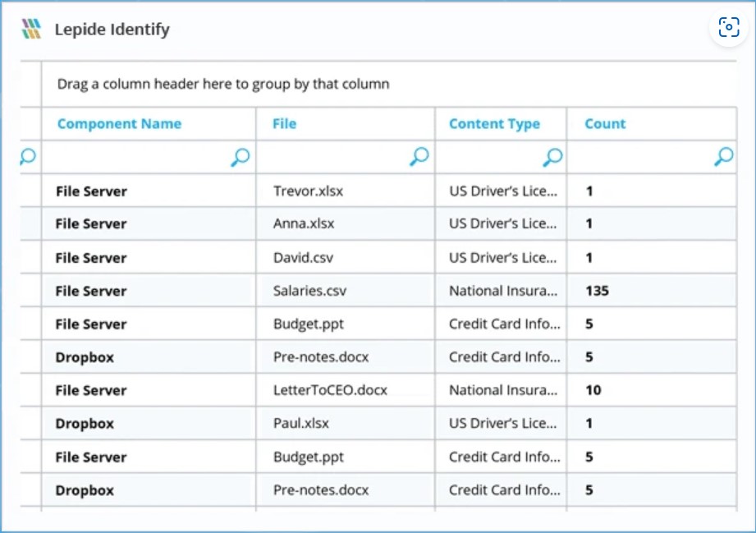Click the content type of Anna.xlsx
This screenshot has width=756, height=533.
click(503, 224)
